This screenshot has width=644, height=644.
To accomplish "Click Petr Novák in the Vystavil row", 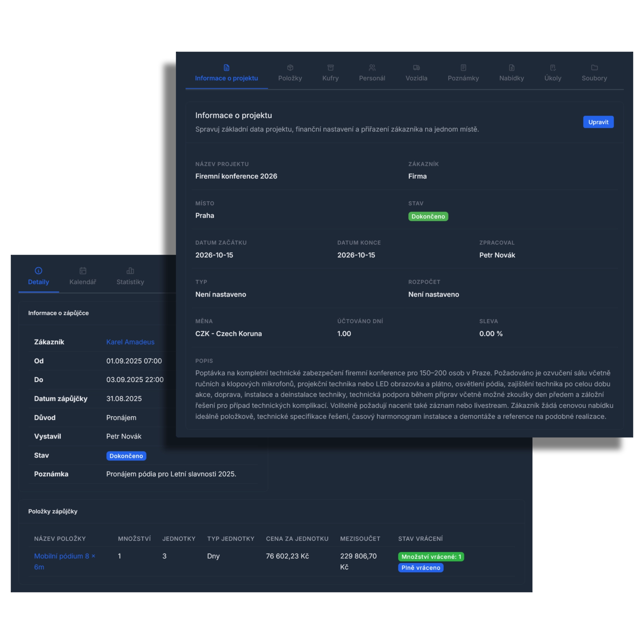I will (124, 436).
